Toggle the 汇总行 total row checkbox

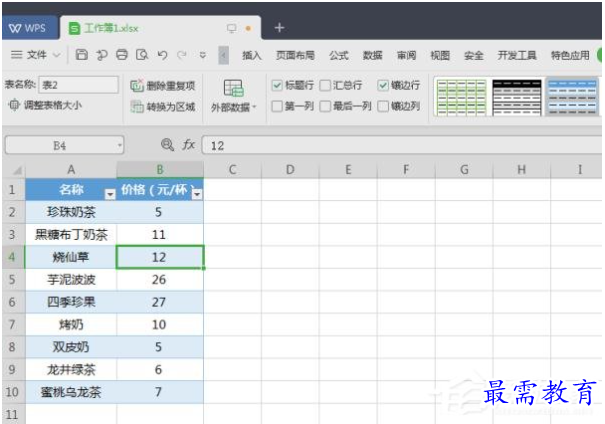[x=325, y=85]
